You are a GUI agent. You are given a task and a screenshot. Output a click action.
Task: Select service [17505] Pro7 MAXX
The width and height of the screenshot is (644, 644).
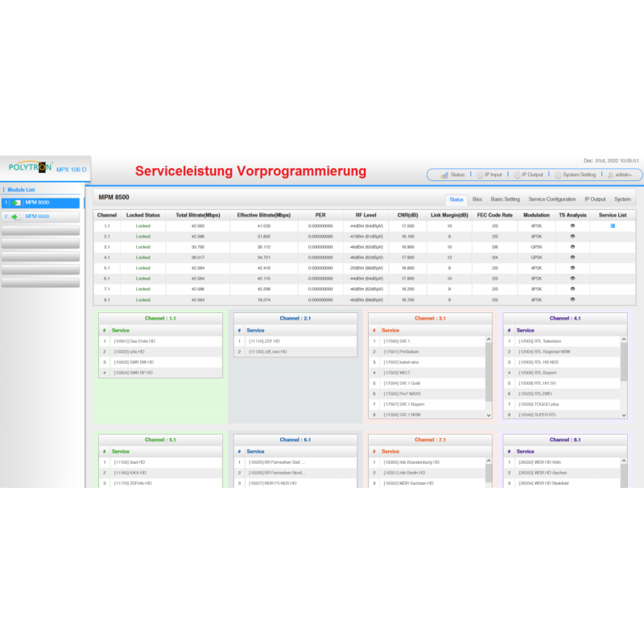pos(427,394)
